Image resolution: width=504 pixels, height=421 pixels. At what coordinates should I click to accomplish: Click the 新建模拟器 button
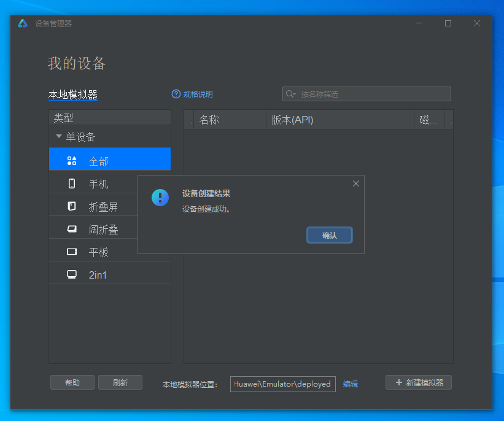point(419,382)
